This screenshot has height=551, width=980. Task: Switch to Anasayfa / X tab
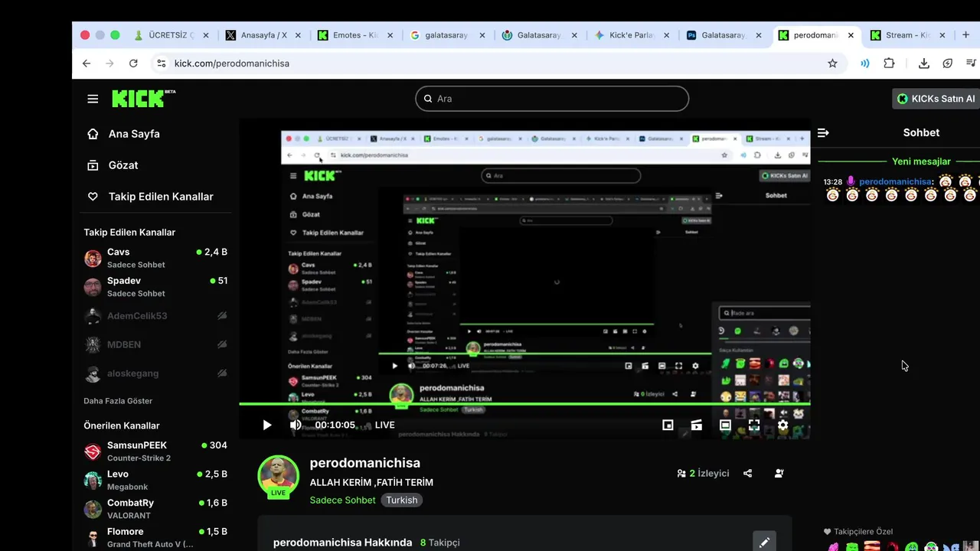point(263,35)
